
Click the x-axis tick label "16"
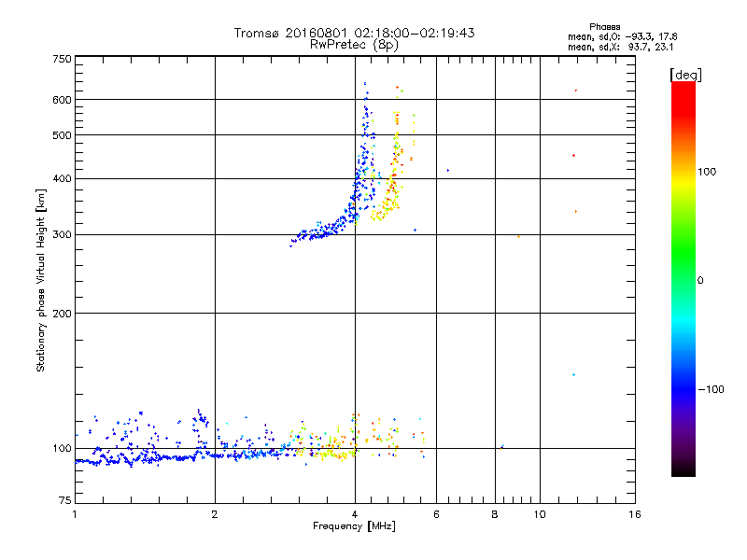pyautogui.click(x=635, y=514)
